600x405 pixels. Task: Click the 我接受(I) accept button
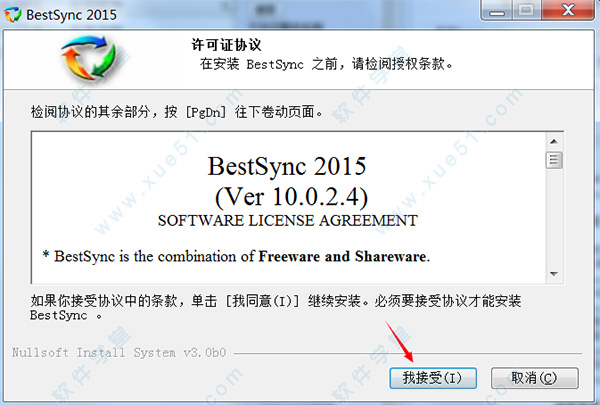point(433,378)
